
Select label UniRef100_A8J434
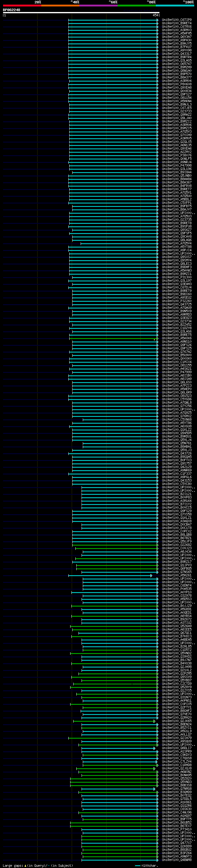pyautogui.click(x=177, y=551)
